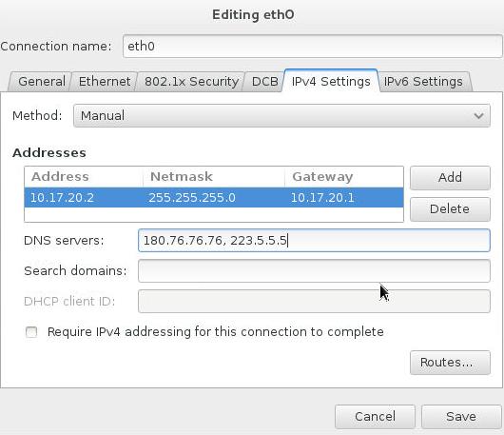Select the DCB tab
Image resolution: width=504 pixels, height=435 pixels.
pyautogui.click(x=264, y=82)
